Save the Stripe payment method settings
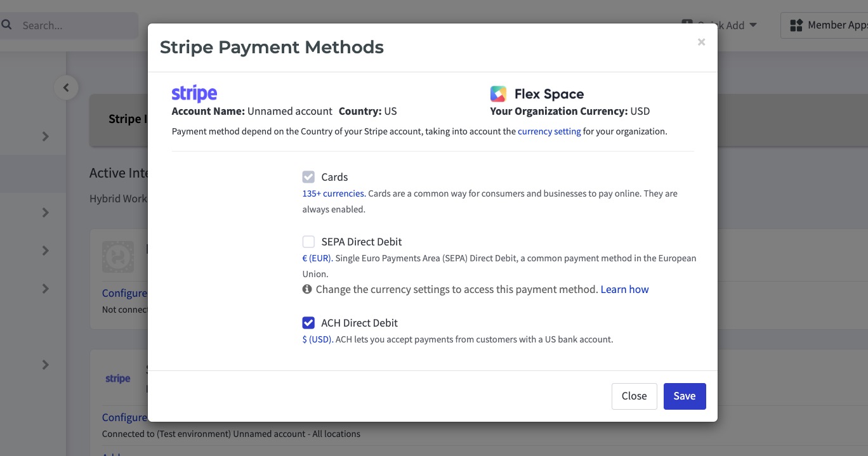 pyautogui.click(x=685, y=396)
